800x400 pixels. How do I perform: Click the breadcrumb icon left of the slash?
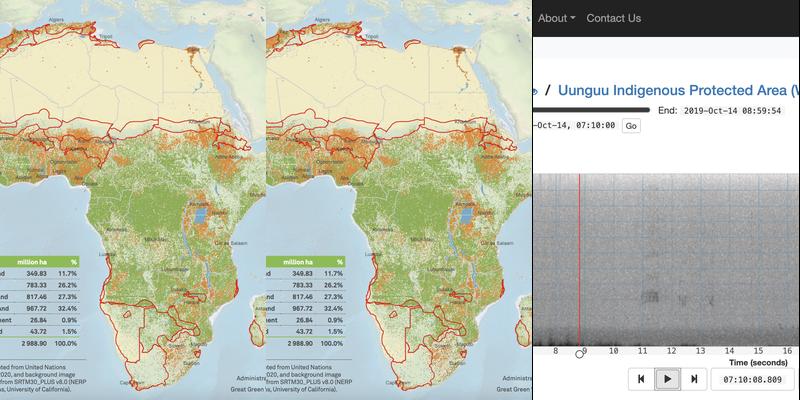pos(536,91)
